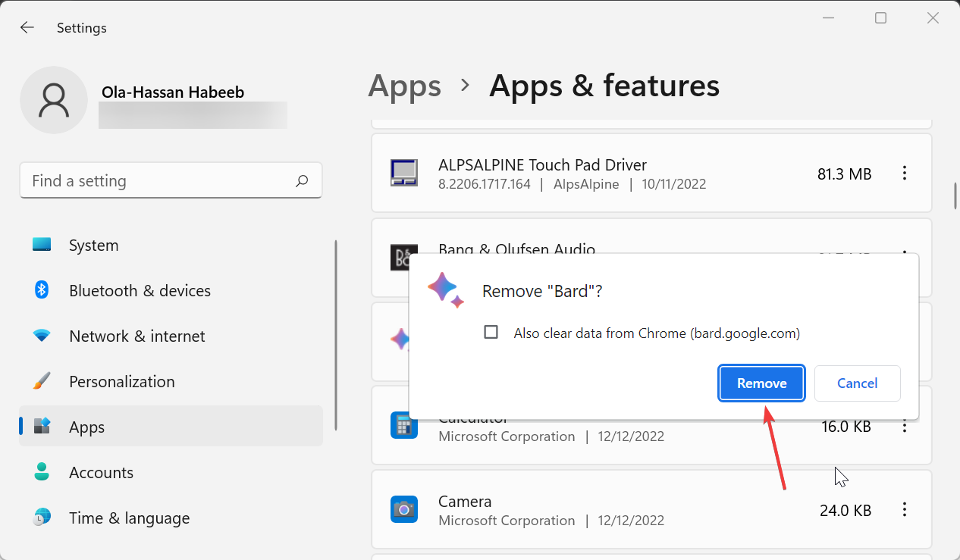Click the 'Camera' app name
The image size is (960, 560).
[465, 501]
